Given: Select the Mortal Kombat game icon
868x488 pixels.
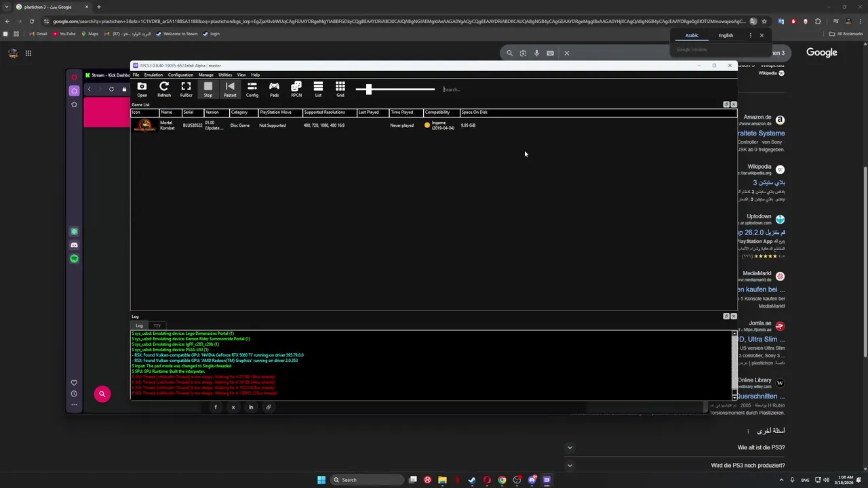Looking at the screenshot, I should (x=144, y=125).
